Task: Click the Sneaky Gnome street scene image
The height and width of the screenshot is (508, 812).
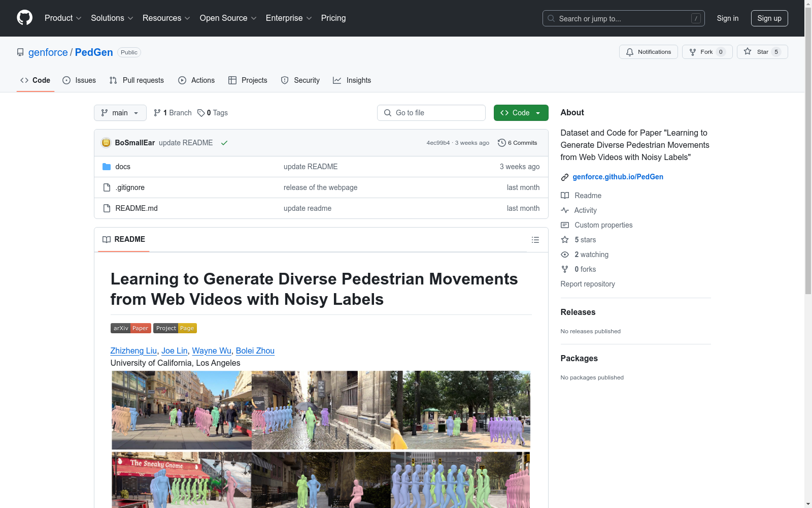Action: click(181, 480)
